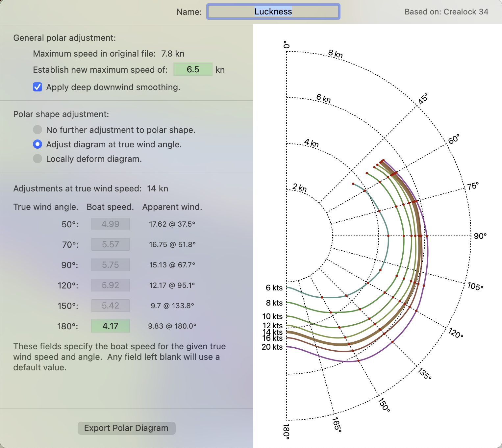Select Adjust diagram at true wind angle
This screenshot has height=448, width=502.
coord(38,144)
